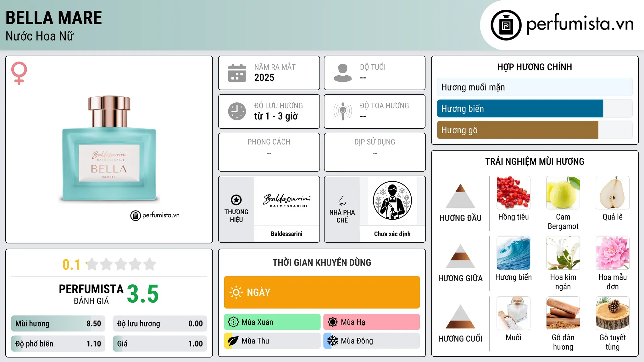Click the Hương đầu pyramid icon

coord(460,196)
